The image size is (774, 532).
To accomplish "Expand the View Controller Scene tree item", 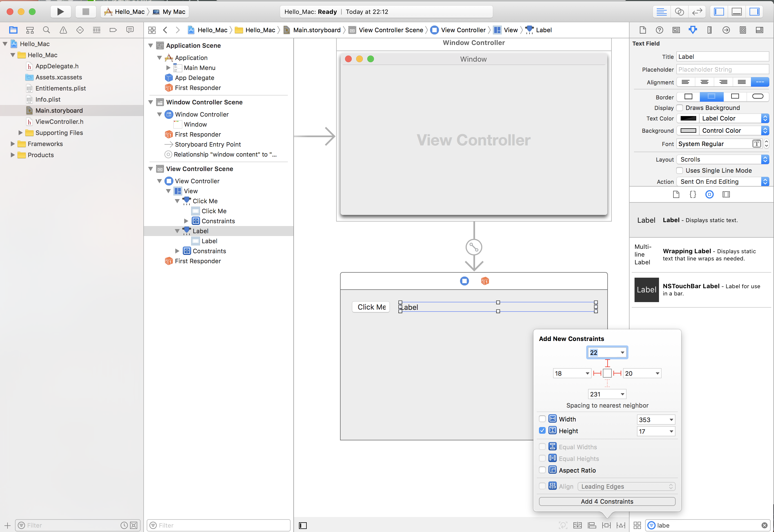I will (151, 169).
